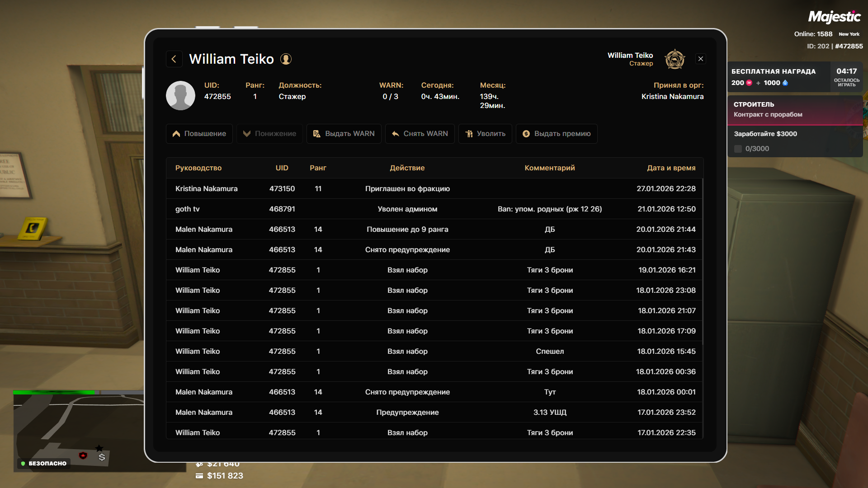The image size is (868, 488).
Task: Click the faction star emblem icon
Action: (x=675, y=59)
